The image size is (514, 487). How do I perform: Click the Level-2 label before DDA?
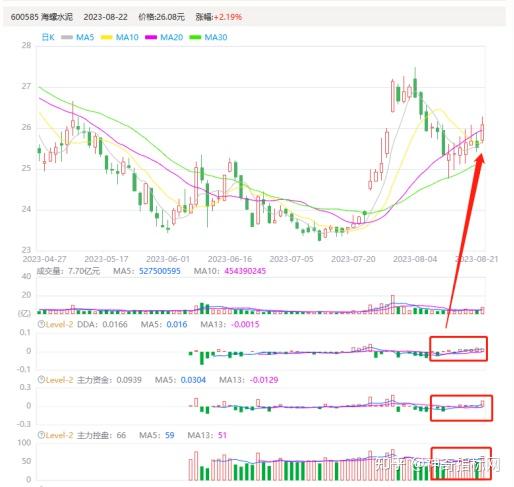(59, 324)
